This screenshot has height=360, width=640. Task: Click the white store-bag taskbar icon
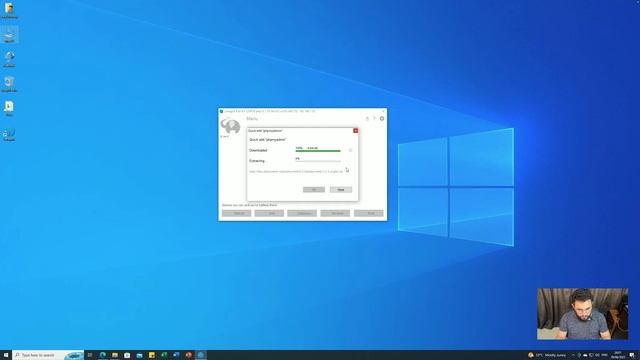[127, 355]
